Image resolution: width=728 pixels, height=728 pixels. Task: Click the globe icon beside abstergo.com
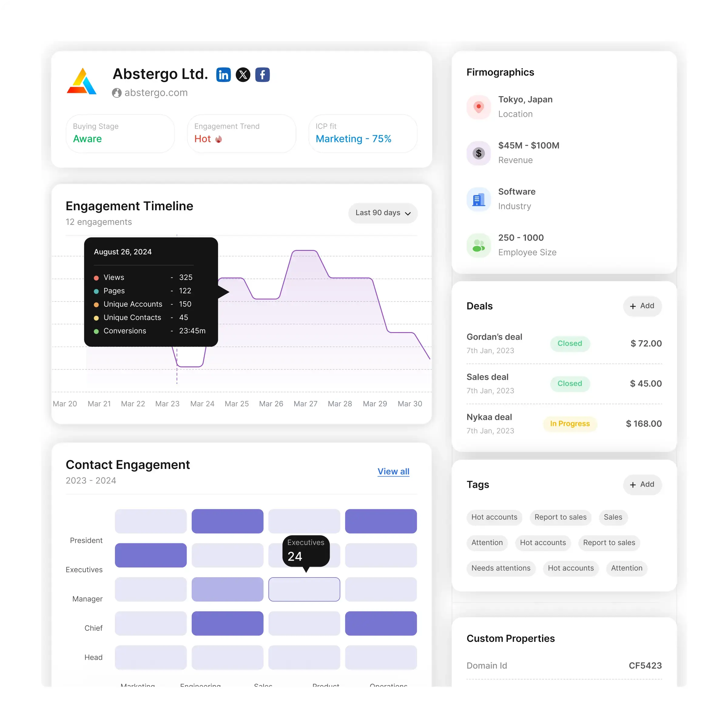[117, 93]
